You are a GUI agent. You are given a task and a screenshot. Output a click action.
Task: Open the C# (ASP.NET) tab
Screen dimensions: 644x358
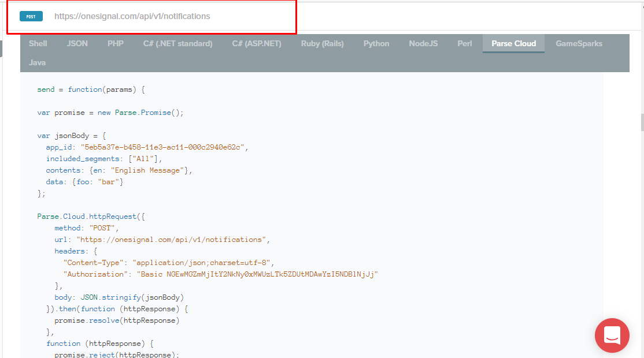click(257, 43)
